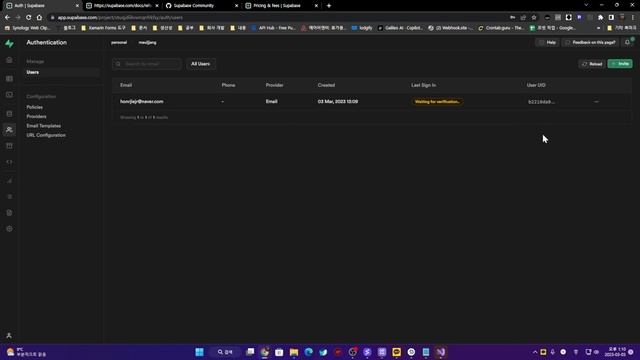Image resolution: width=640 pixels, height=360 pixels.
Task: Click the Waiting for verification badge
Action: pos(437,102)
